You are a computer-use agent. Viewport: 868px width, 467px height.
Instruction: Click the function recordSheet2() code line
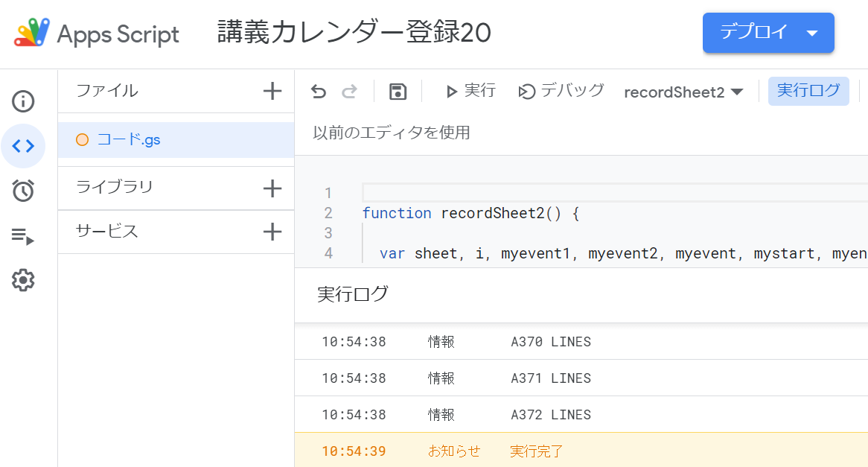coord(470,213)
